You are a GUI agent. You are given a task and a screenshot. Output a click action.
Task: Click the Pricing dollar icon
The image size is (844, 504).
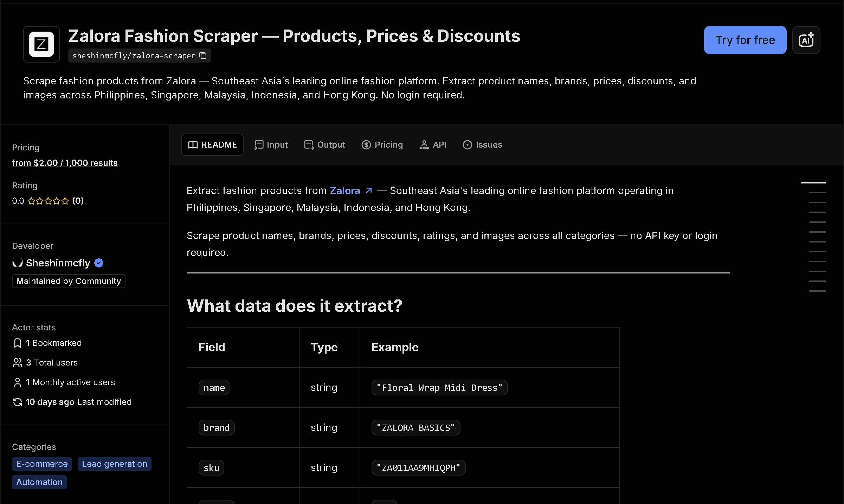pyautogui.click(x=366, y=145)
